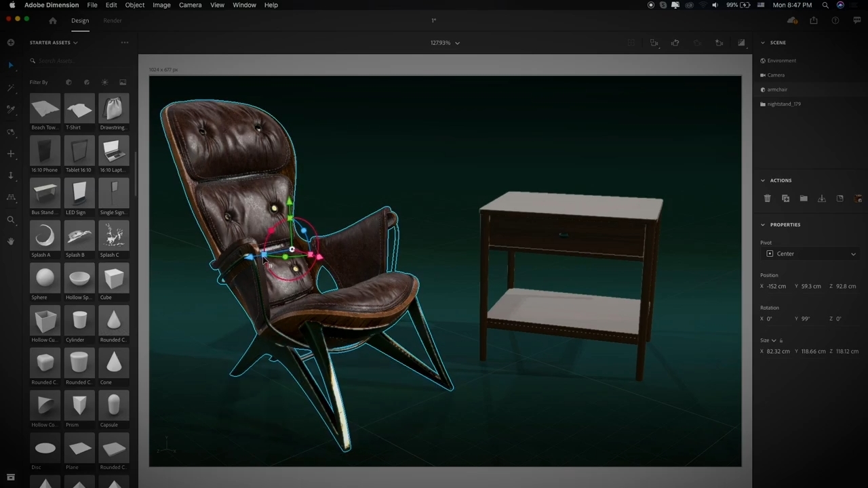This screenshot has height=488, width=868.
Task: Collapse the Scene panel section
Action: pos(763,43)
